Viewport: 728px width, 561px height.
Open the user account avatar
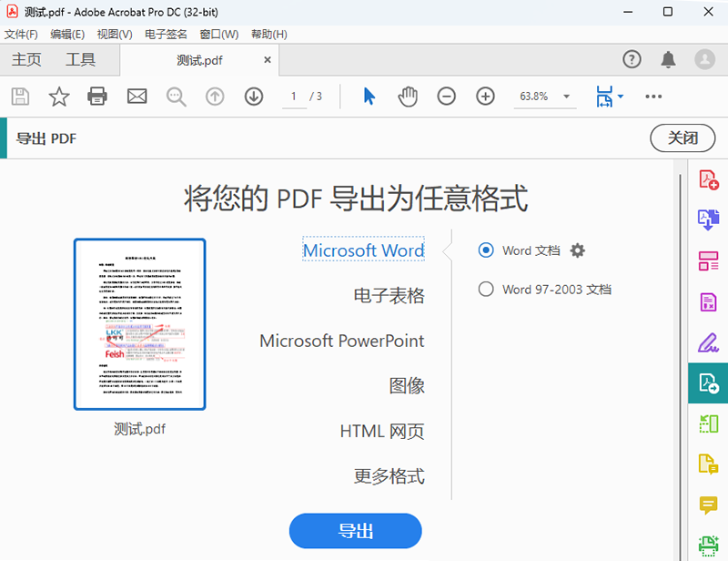pos(704,59)
